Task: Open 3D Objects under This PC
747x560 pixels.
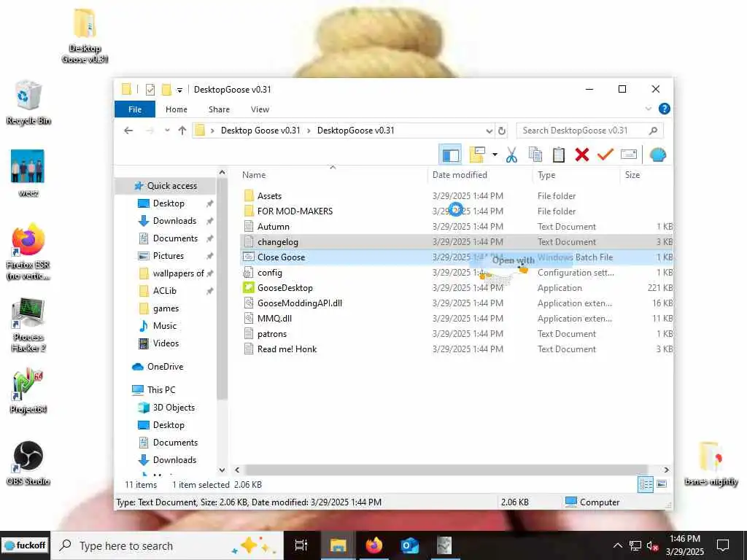Action: click(x=166, y=407)
